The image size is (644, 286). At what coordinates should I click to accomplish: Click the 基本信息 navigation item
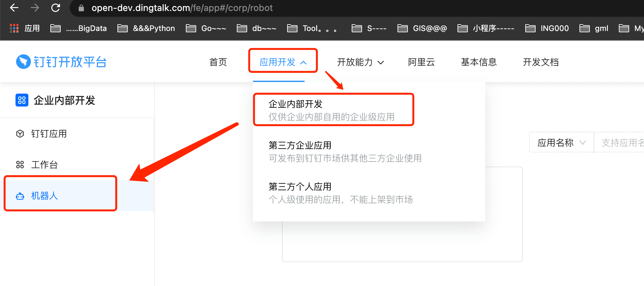pos(478,62)
